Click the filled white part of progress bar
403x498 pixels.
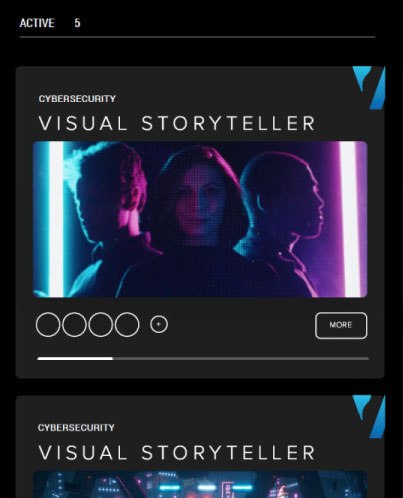click(75, 359)
